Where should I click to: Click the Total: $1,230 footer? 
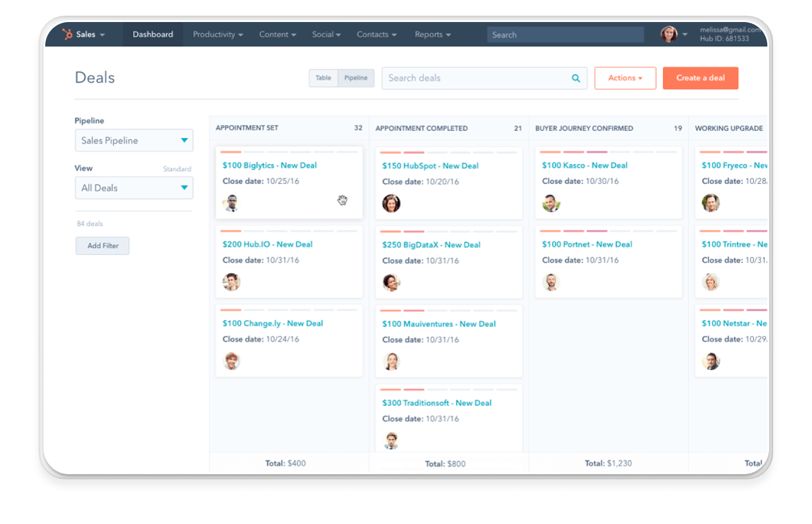pyautogui.click(x=608, y=463)
